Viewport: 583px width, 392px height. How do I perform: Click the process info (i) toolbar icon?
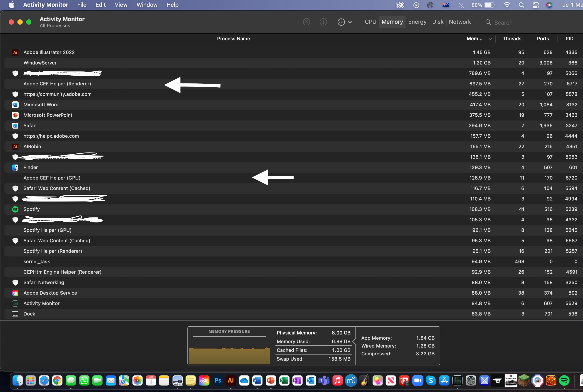[323, 22]
